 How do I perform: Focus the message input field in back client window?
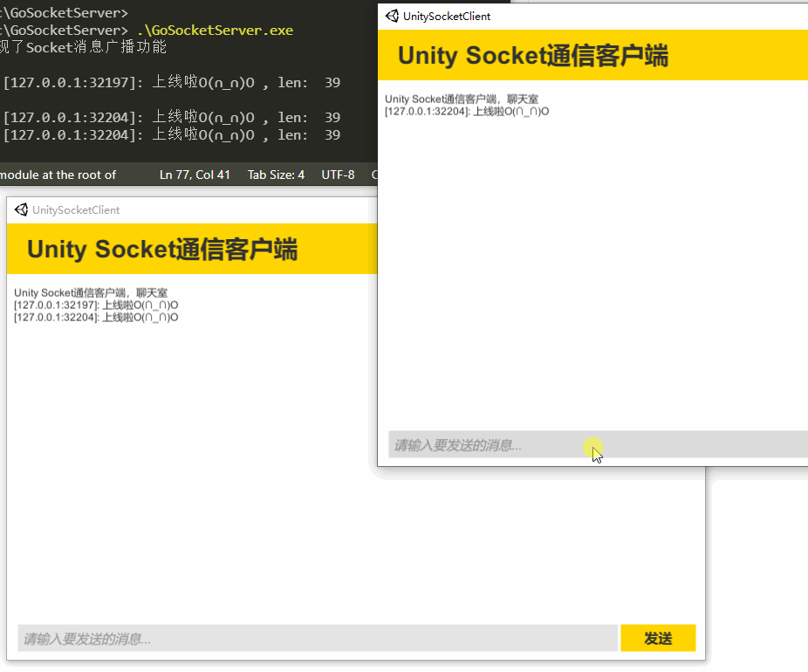[318, 638]
